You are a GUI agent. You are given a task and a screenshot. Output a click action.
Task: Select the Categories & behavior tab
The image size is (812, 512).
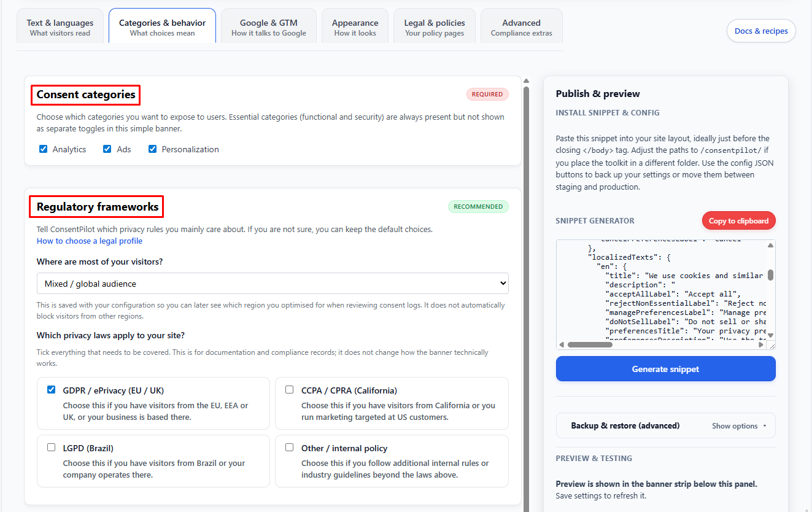pyautogui.click(x=162, y=26)
